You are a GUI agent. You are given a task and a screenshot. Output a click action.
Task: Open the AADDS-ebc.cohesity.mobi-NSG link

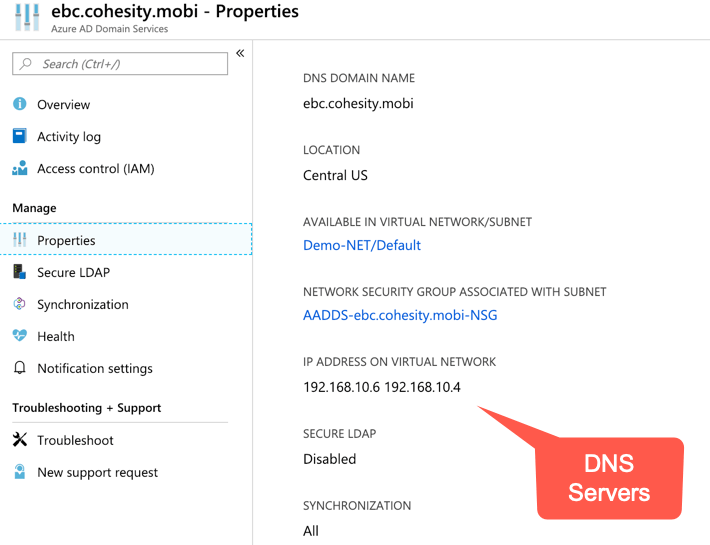coord(400,315)
